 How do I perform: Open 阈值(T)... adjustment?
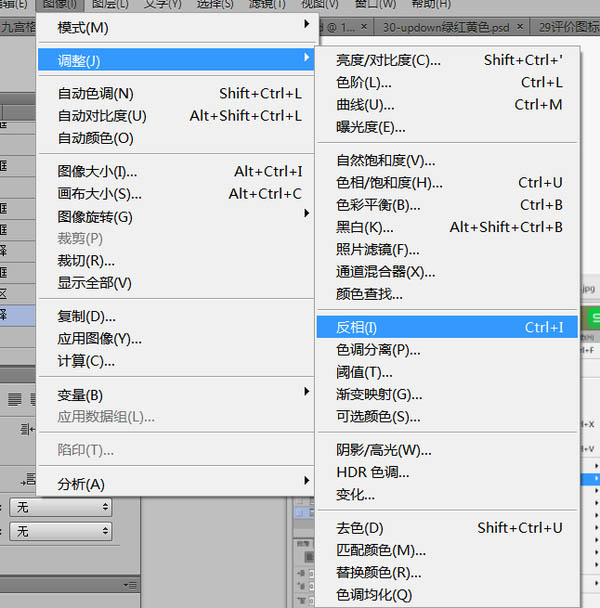[x=447, y=372]
